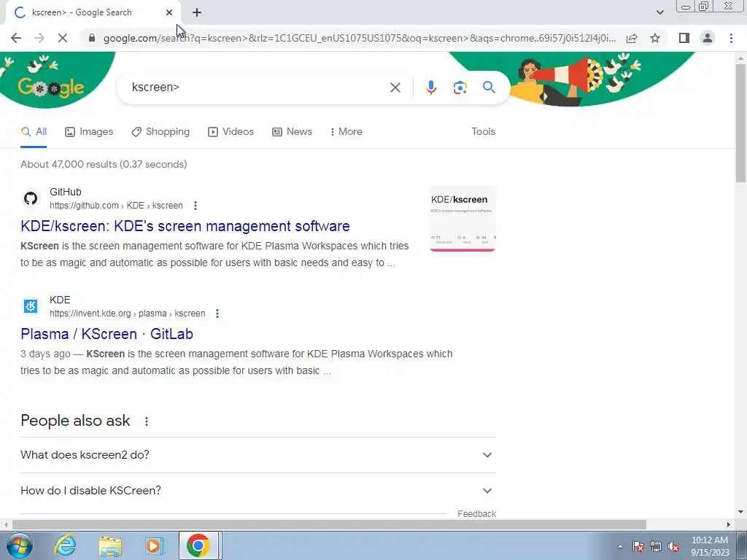
Task: Open Windows Explorer from taskbar
Action: point(110,546)
